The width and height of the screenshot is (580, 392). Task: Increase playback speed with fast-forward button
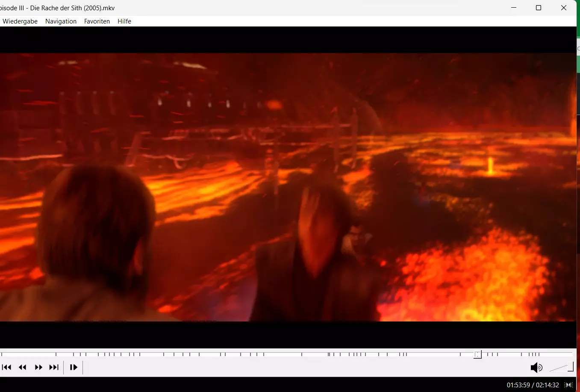click(38, 367)
